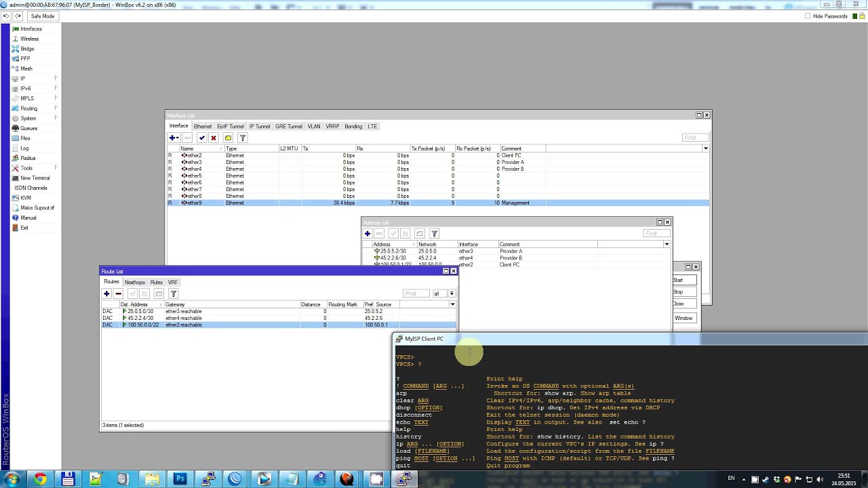868x488 pixels.
Task: Open the KVM section
Action: (26, 198)
